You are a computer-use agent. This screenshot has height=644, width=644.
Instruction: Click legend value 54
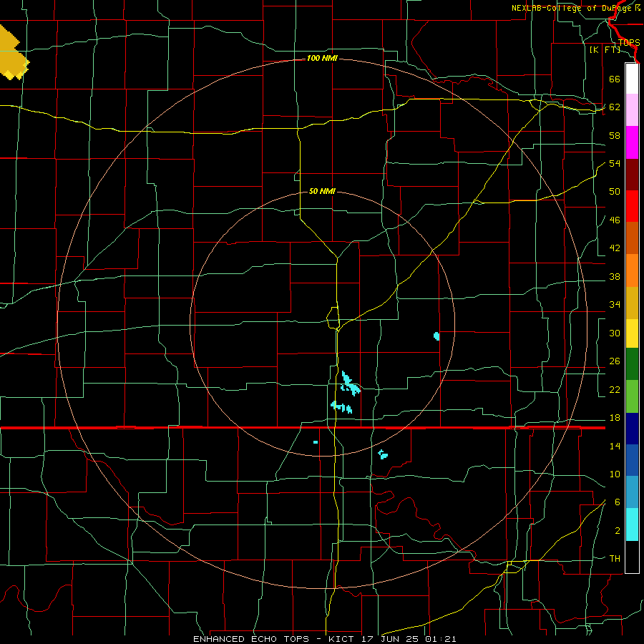615,163
